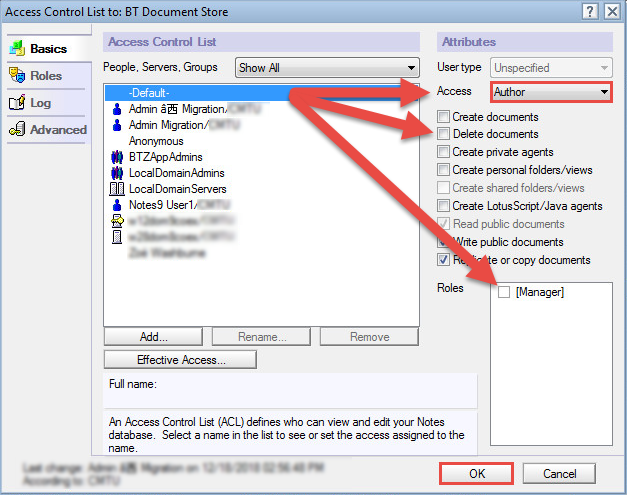This screenshot has width=627, height=495.
Task: Select the LocalDomainServers entry
Action: point(262,189)
